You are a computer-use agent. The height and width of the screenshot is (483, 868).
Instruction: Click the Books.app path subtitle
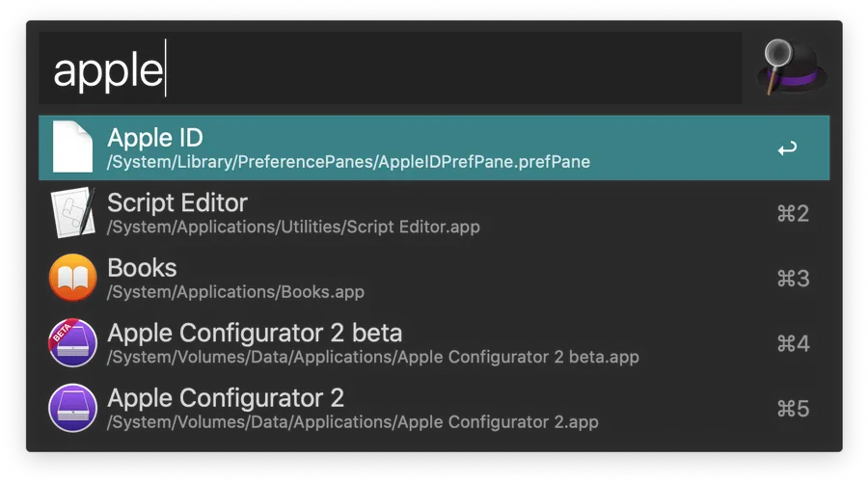click(235, 292)
